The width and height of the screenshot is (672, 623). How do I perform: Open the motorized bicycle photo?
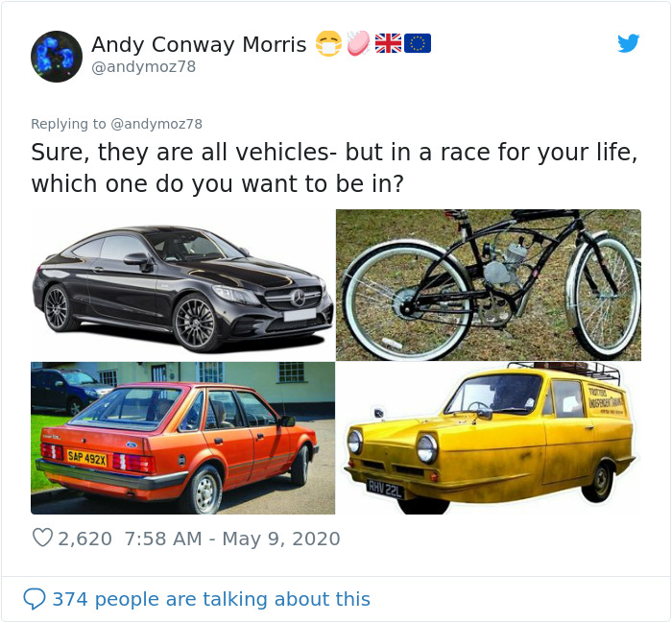click(x=489, y=285)
